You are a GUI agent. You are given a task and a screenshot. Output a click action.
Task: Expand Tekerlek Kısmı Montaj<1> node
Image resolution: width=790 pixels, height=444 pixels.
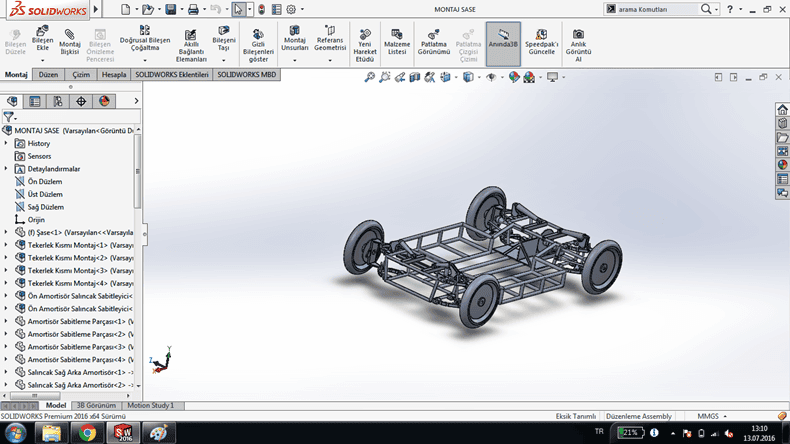click(6, 245)
